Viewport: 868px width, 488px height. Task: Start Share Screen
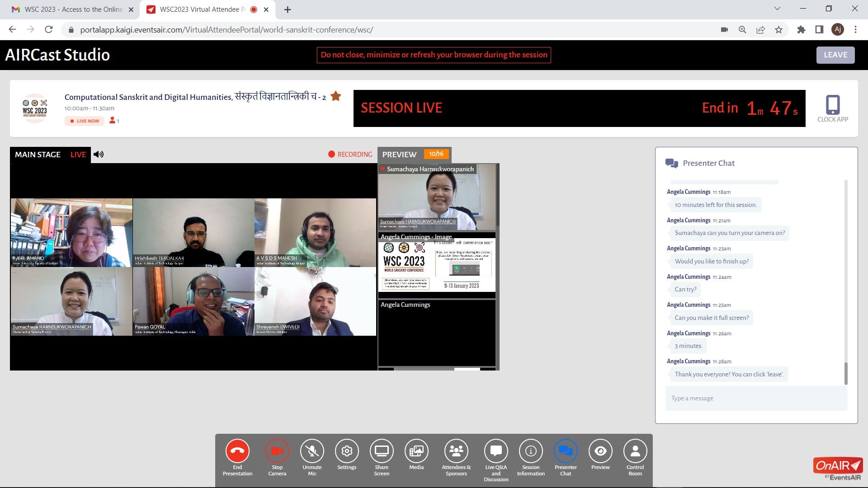[x=382, y=451]
